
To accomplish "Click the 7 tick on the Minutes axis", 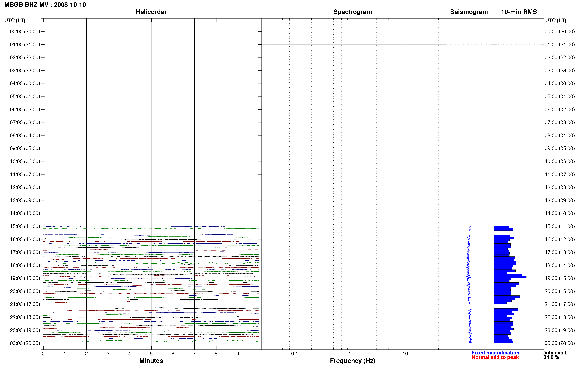I will 195,354.
